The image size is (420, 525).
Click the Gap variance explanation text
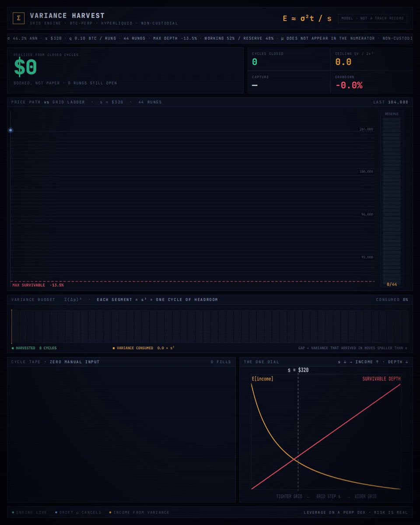pyautogui.click(x=353, y=348)
